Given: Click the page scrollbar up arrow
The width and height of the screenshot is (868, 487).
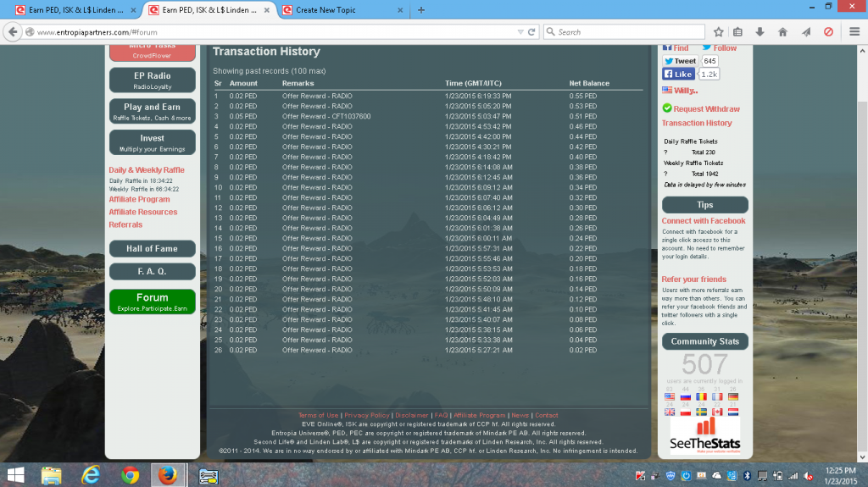Looking at the screenshot, I should click(862, 50).
